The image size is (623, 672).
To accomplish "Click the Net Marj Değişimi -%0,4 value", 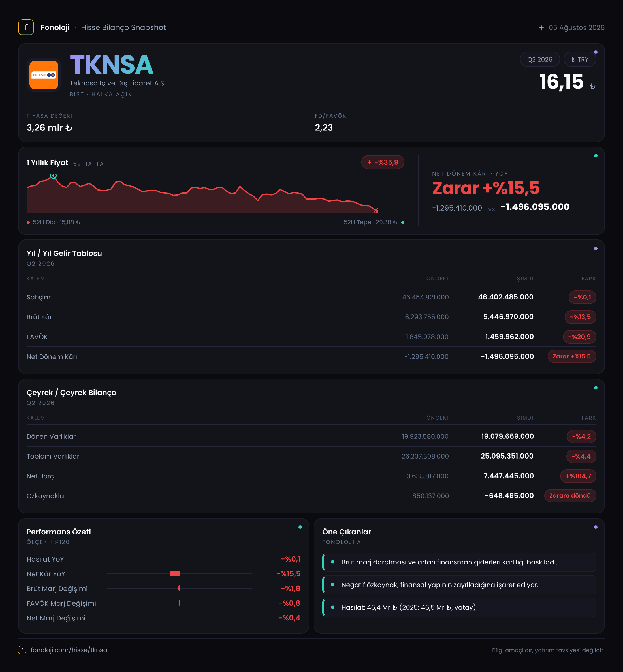I will click(290, 618).
